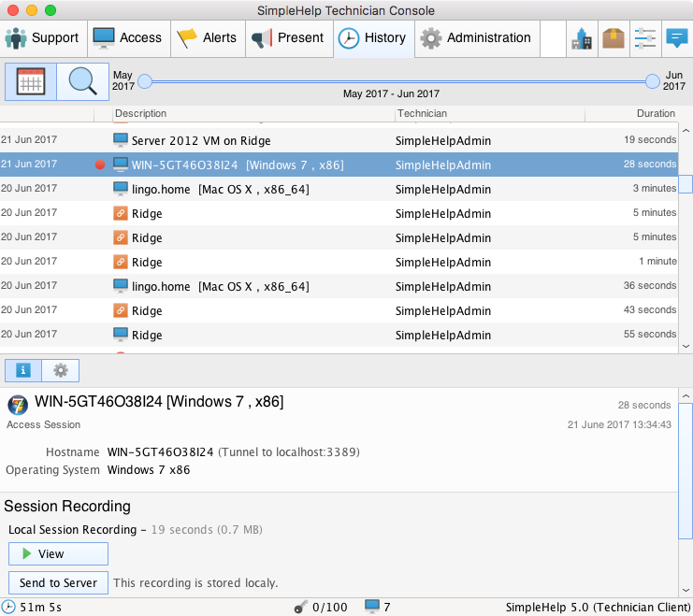Click the monitor icon on the selected WIN-5GT46O38I24 row

coord(121,164)
